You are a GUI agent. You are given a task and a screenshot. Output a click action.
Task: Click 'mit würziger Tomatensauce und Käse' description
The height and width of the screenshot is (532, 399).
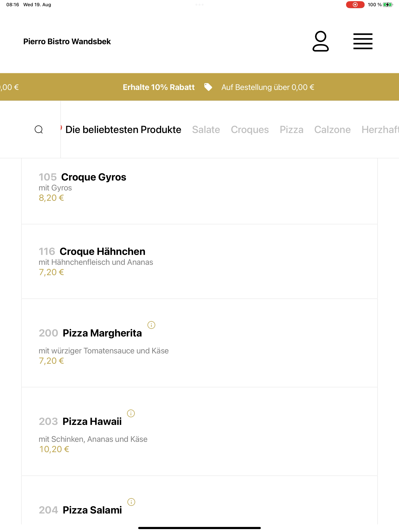coord(103,351)
